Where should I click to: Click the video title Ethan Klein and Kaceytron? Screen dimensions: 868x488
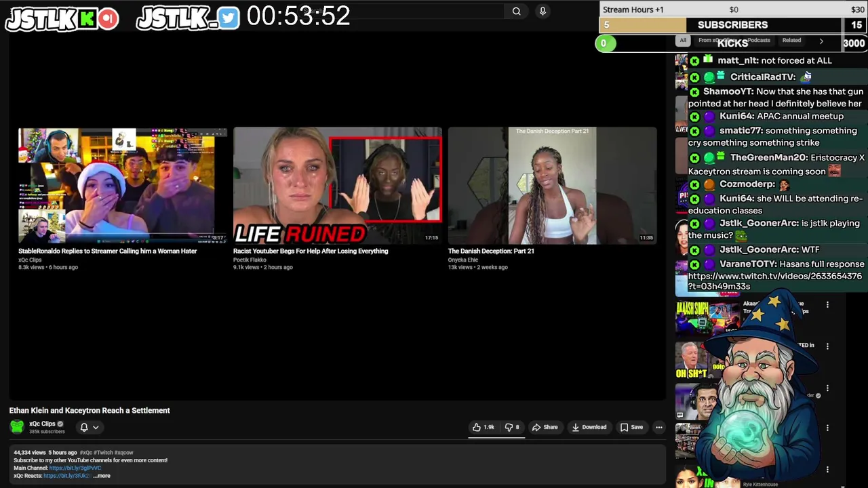[90, 410]
